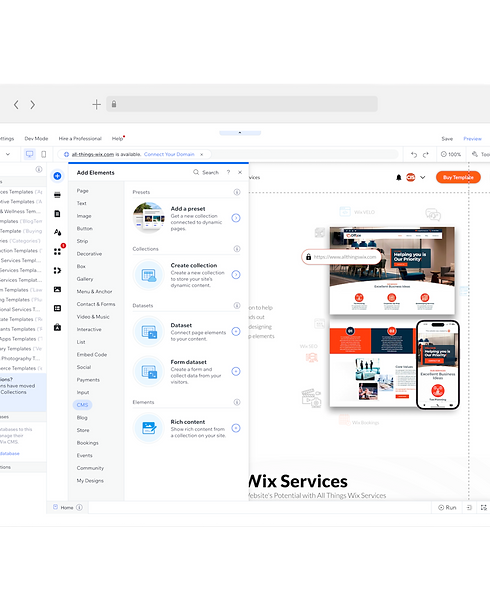Viewport: 490px width, 614px height.
Task: Click the Undo arrow
Action: click(414, 154)
